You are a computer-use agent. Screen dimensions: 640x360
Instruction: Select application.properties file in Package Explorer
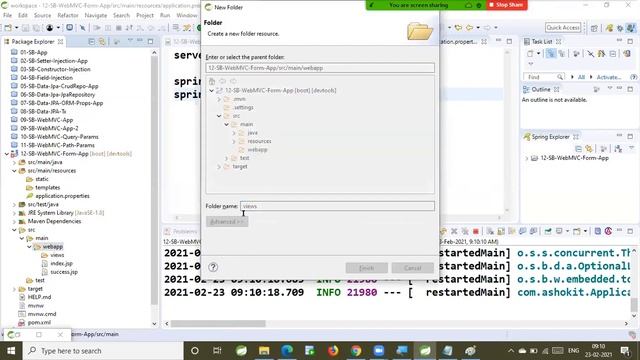pyautogui.click(x=62, y=196)
